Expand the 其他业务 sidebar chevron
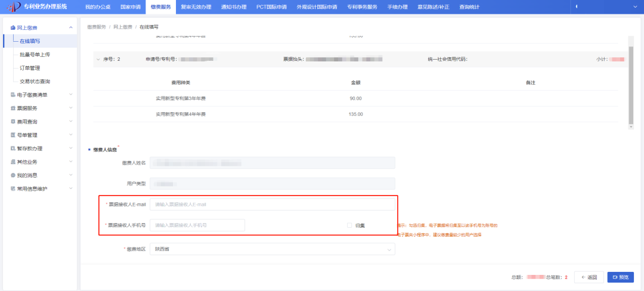 pyautogui.click(x=71, y=162)
